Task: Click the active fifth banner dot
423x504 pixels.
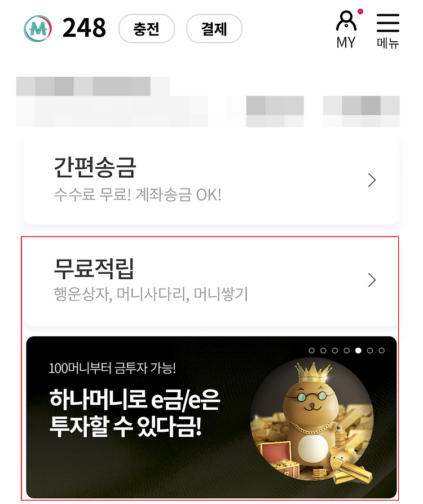Action: 358,350
